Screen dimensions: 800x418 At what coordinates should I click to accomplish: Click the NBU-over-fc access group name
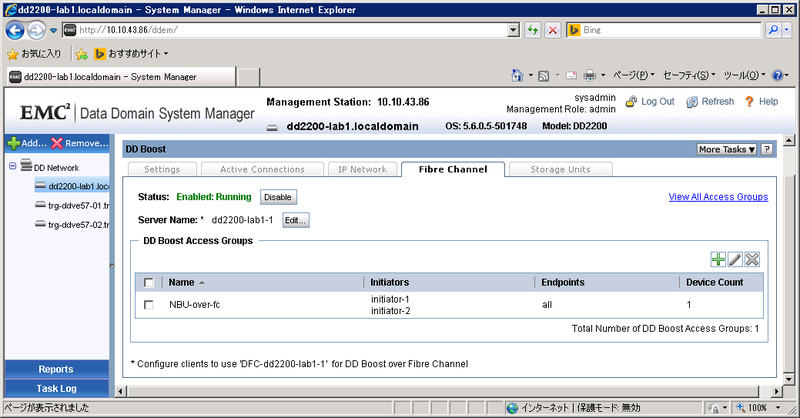(x=194, y=305)
